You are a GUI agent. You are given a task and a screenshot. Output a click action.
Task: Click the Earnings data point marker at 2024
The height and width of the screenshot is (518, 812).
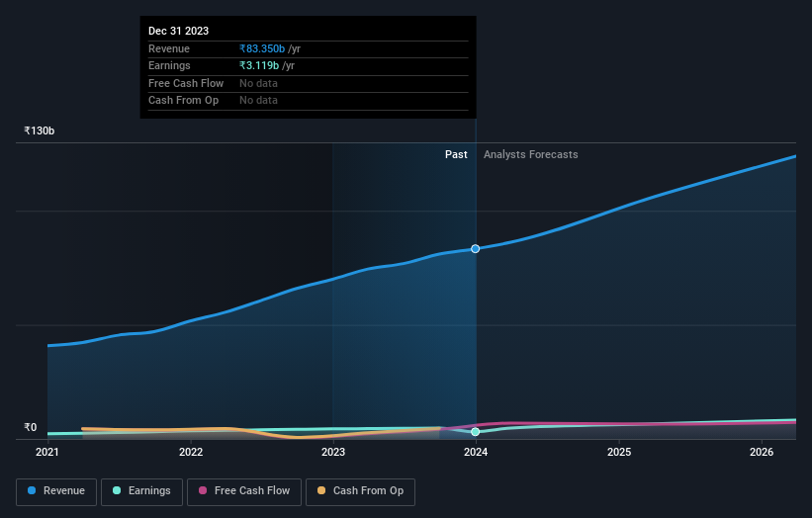475,432
